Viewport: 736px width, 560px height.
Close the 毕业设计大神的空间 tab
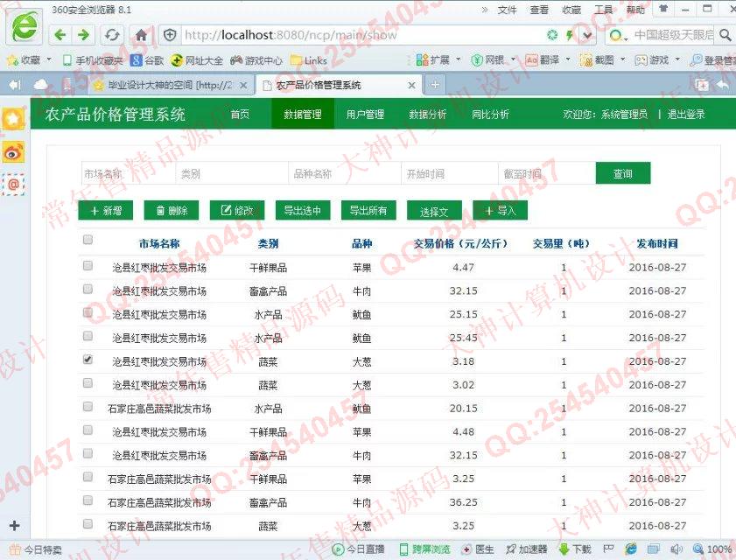[x=243, y=85]
